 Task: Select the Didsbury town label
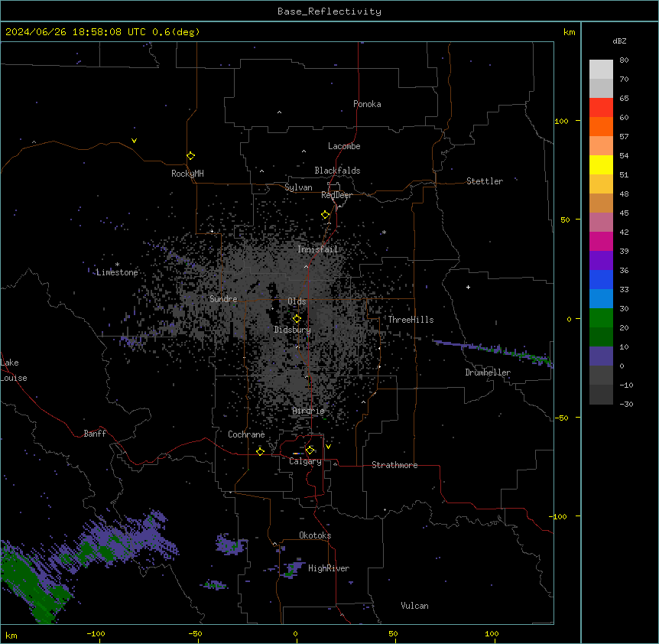[293, 330]
